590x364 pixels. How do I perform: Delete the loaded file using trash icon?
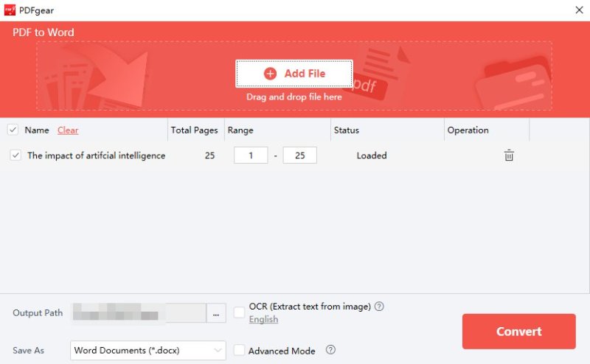(509, 155)
